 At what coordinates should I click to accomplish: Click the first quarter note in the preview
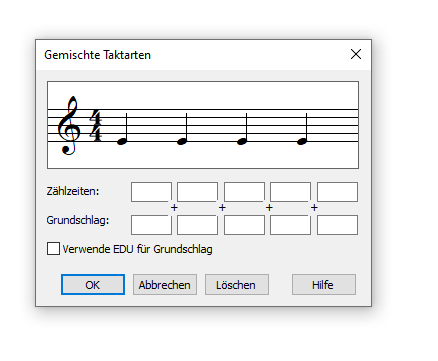[x=123, y=129]
